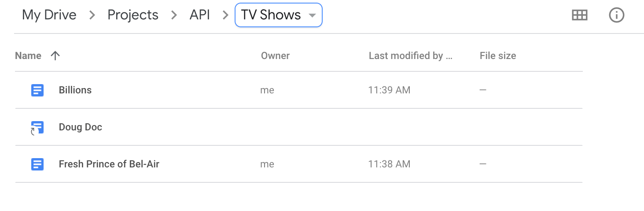Open the TV Shows folder dropdown

[x=279, y=15]
